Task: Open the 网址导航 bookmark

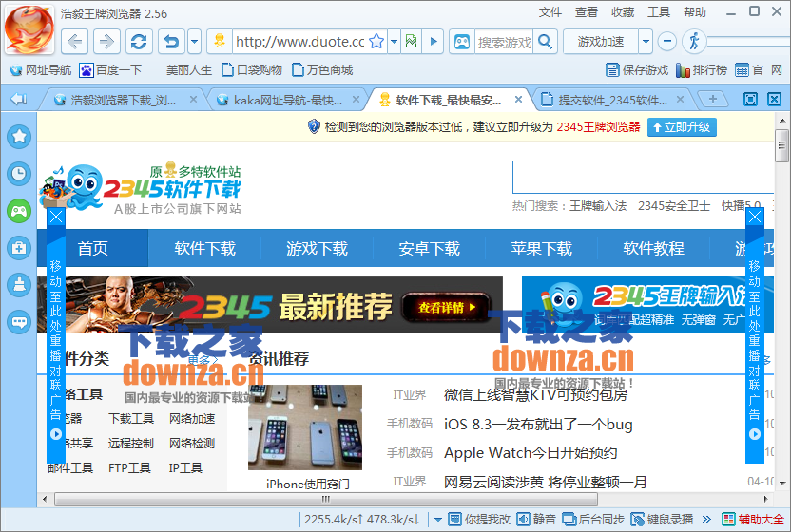Action: 41,70
